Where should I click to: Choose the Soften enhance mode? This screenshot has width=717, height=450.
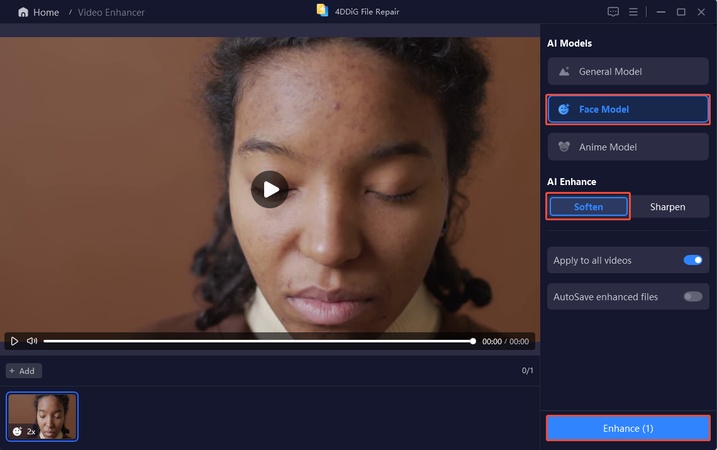coord(588,207)
